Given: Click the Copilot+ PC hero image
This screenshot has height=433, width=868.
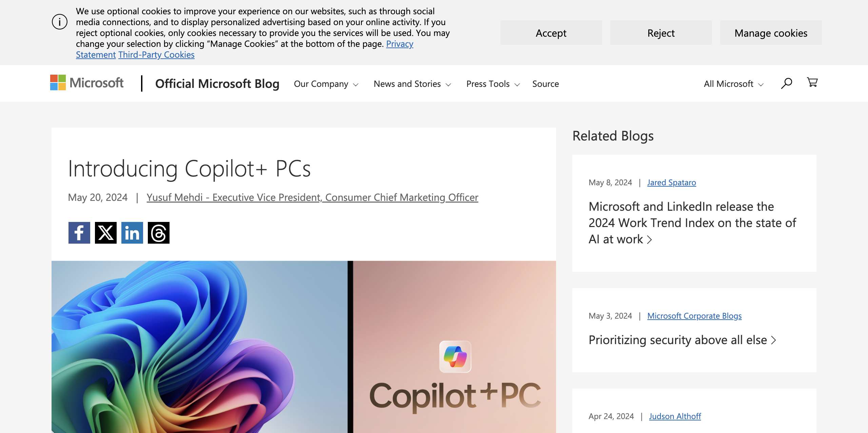Looking at the screenshot, I should tap(303, 346).
